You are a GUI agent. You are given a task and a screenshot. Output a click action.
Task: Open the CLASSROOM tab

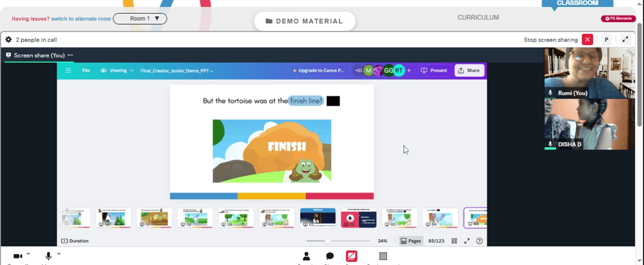pyautogui.click(x=577, y=3)
